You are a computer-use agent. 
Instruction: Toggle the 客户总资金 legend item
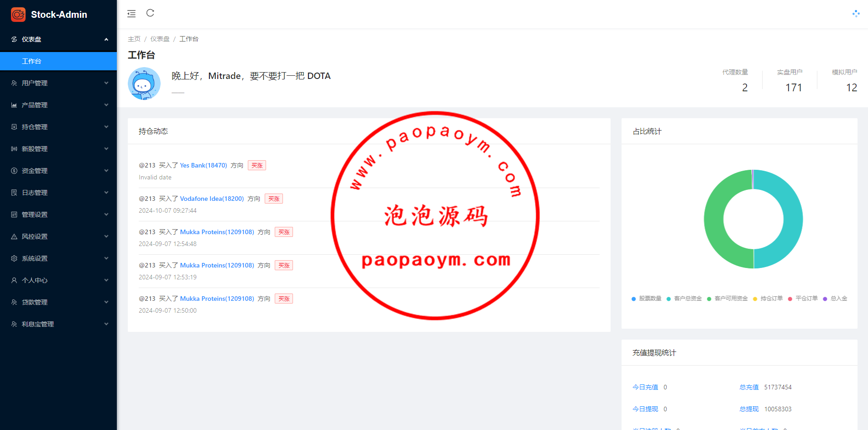click(x=684, y=299)
